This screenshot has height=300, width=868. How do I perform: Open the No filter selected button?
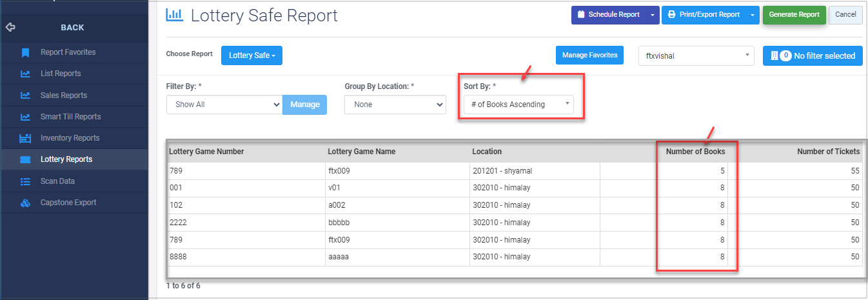tap(812, 56)
